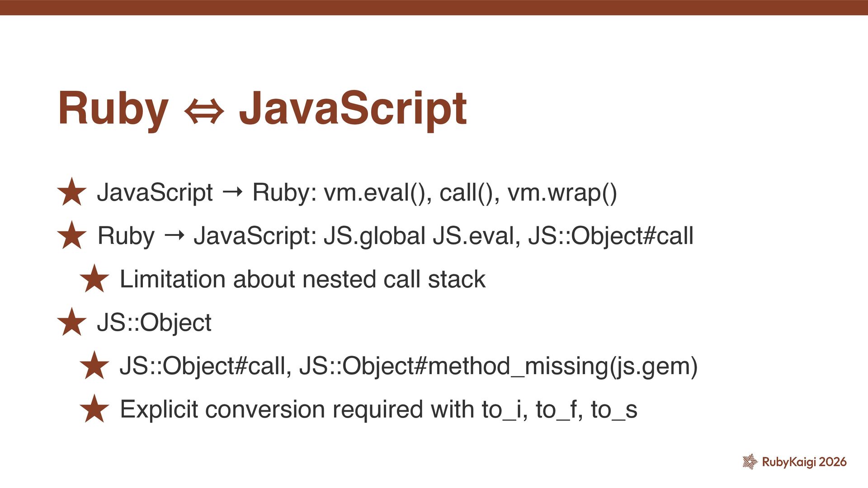Image resolution: width=868 pixels, height=488 pixels.
Task: Click the star bullet before Explicit conversion line
Action: click(x=94, y=409)
